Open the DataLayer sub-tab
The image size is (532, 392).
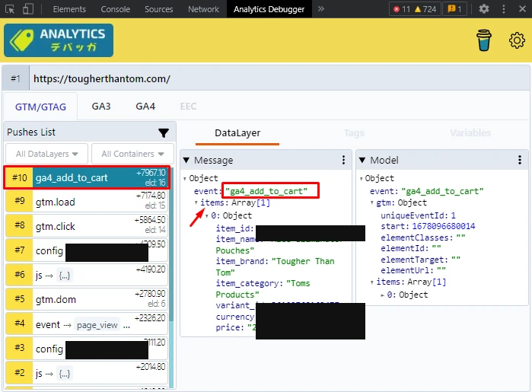click(x=237, y=133)
